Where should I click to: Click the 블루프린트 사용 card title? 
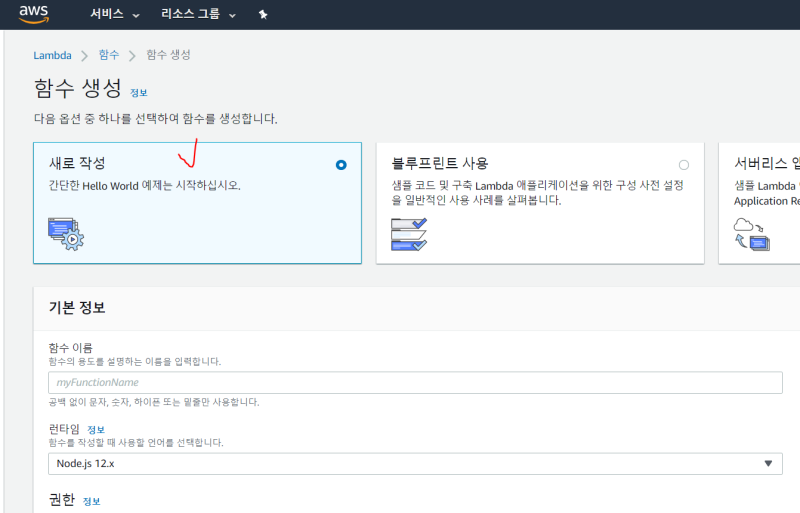click(439, 163)
